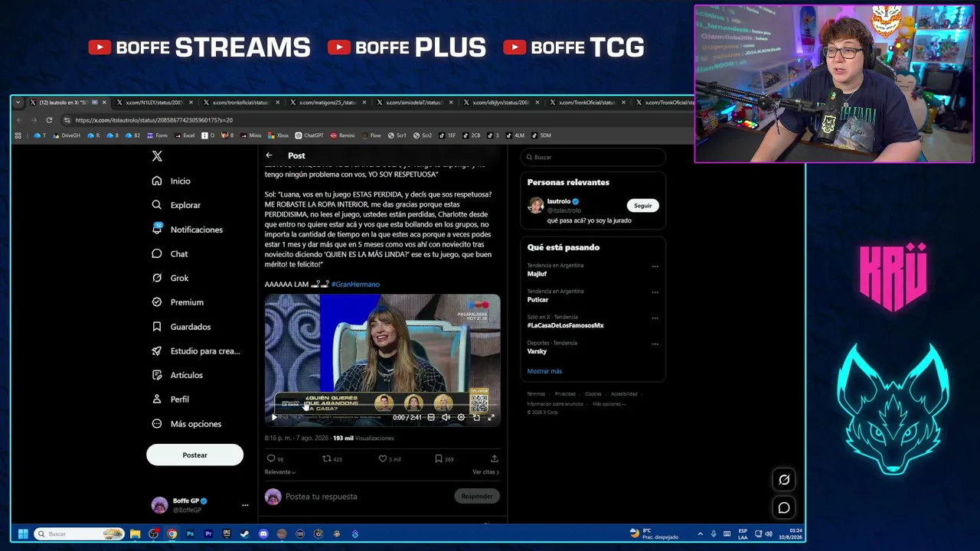Open options for Varsky trend

click(655, 344)
